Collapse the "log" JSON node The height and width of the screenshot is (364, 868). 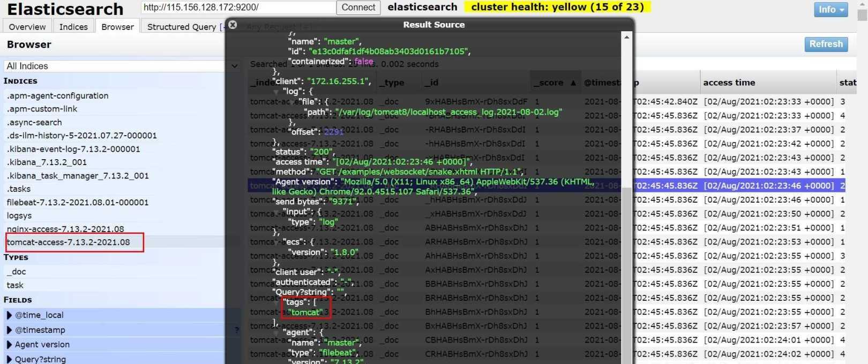[276, 92]
